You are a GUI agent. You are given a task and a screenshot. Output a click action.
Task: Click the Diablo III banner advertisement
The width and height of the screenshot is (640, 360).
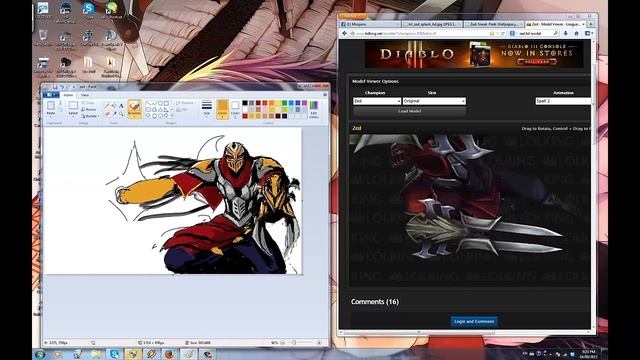474,54
